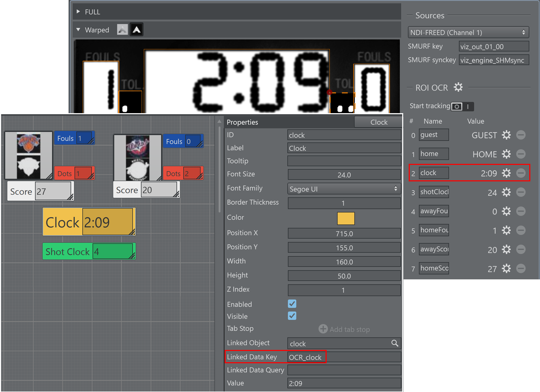Screen dimensions: 540x392
Task: Click the Linked Object search icon
Action: (395, 343)
